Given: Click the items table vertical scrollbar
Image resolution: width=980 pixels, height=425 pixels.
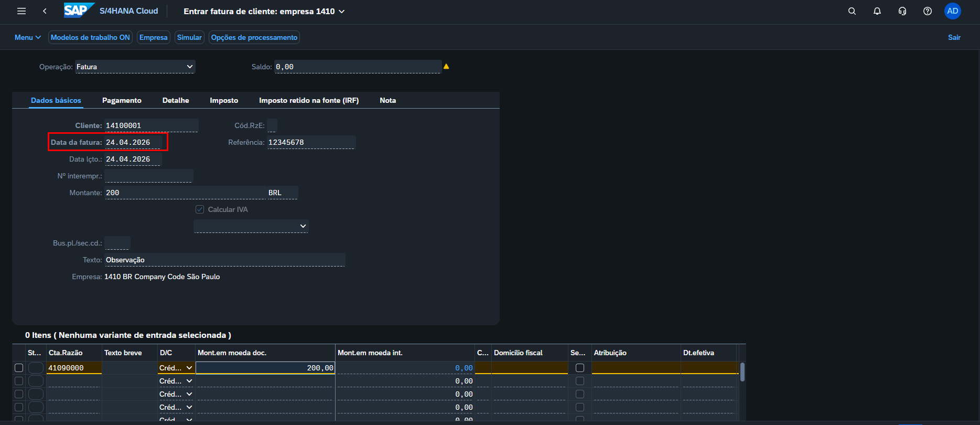Looking at the screenshot, I should click(742, 371).
